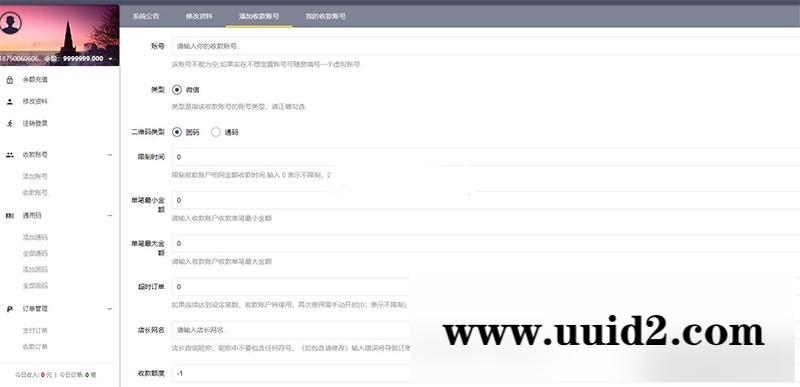Open 添加通码 in the sidebar
This screenshot has height=387, width=800.
(35, 237)
